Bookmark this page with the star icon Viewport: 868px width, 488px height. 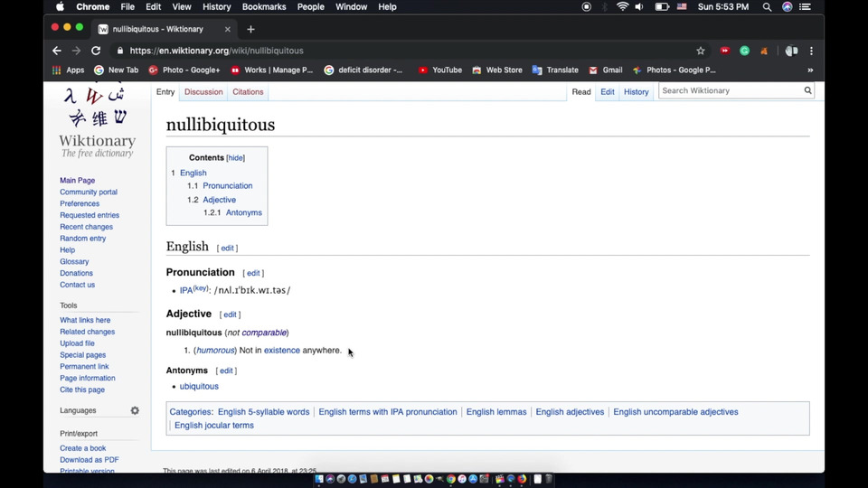700,51
